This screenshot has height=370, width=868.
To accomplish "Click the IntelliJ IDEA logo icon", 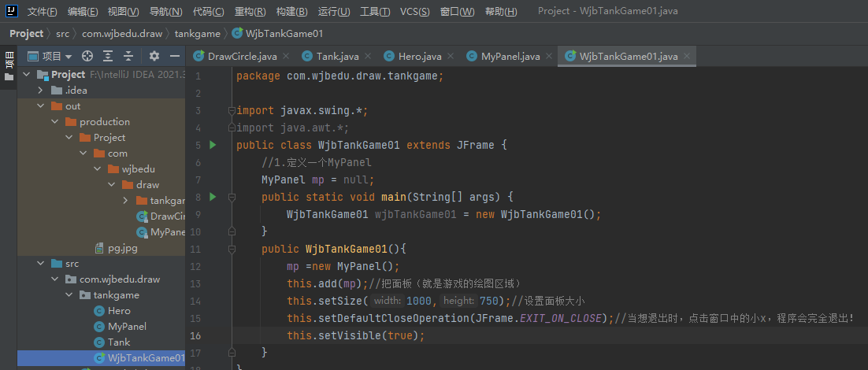I will (10, 11).
